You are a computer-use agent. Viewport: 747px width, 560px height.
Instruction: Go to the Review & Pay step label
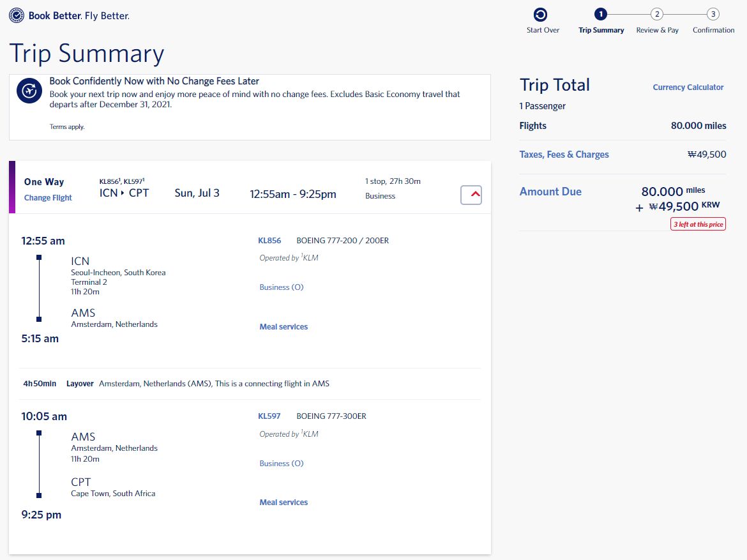tap(658, 30)
